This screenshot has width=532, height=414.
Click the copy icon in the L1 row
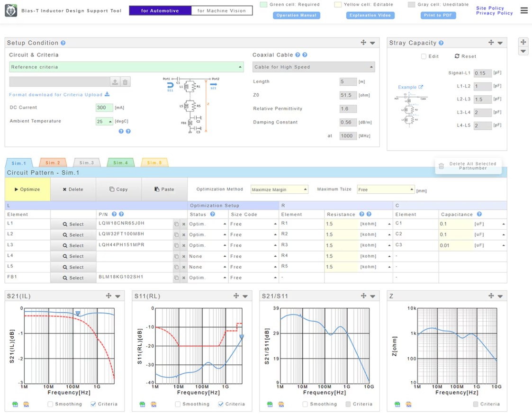click(176, 224)
